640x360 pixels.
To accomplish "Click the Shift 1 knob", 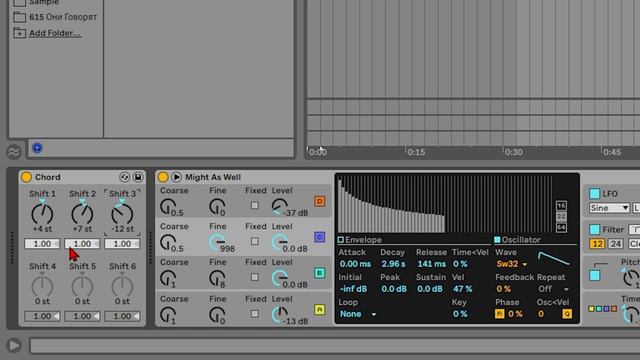I will (42, 213).
